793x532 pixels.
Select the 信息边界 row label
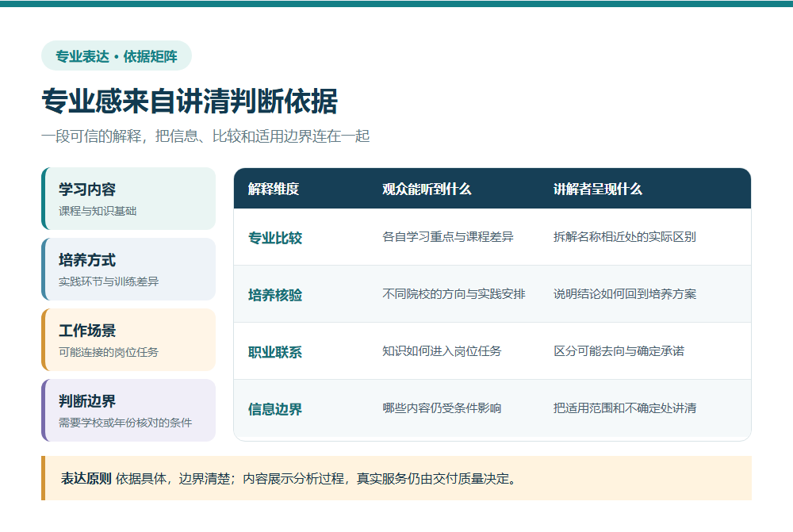click(x=275, y=409)
